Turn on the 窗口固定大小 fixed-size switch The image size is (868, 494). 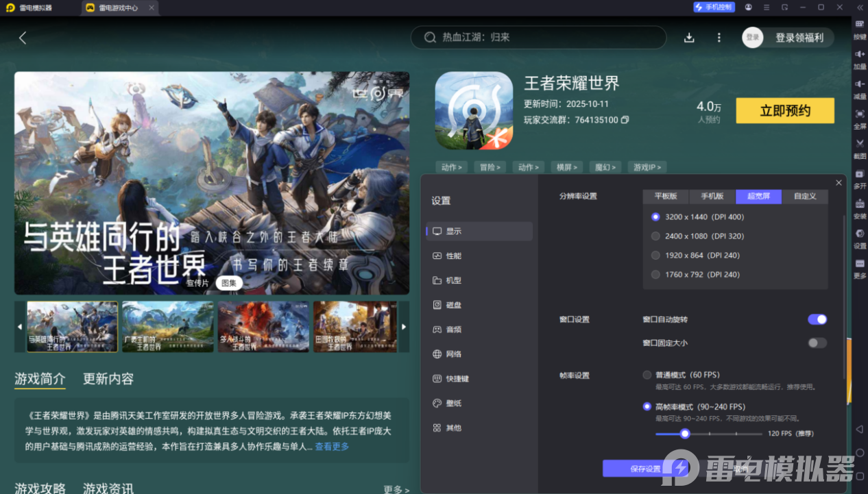coord(816,343)
